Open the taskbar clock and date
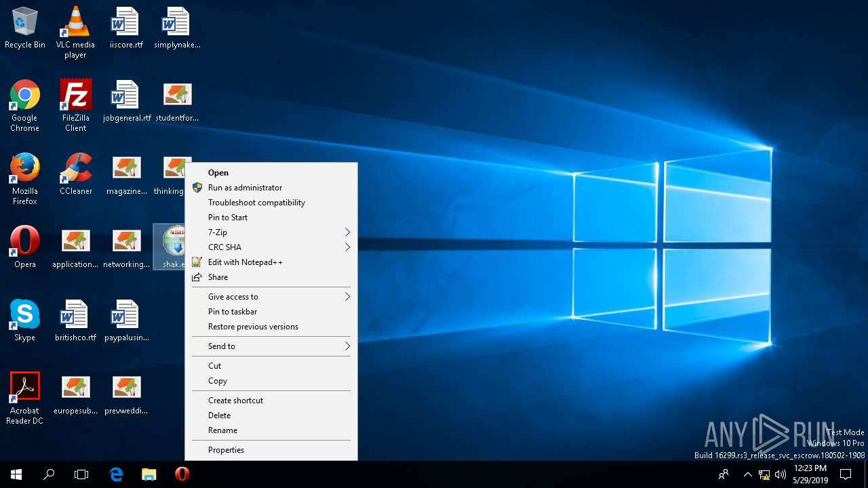The height and width of the screenshot is (488, 868). coord(810,474)
